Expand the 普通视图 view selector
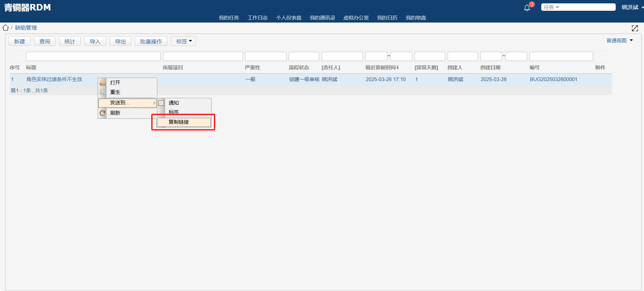Viewport: 644px width, 291px height. tap(620, 41)
